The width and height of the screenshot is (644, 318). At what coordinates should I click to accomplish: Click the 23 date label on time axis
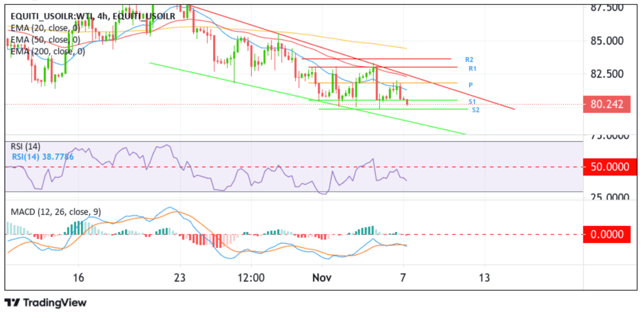pyautogui.click(x=180, y=278)
